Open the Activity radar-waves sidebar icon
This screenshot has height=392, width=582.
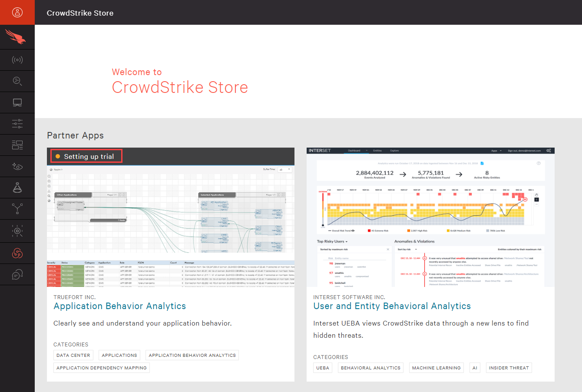click(x=17, y=60)
